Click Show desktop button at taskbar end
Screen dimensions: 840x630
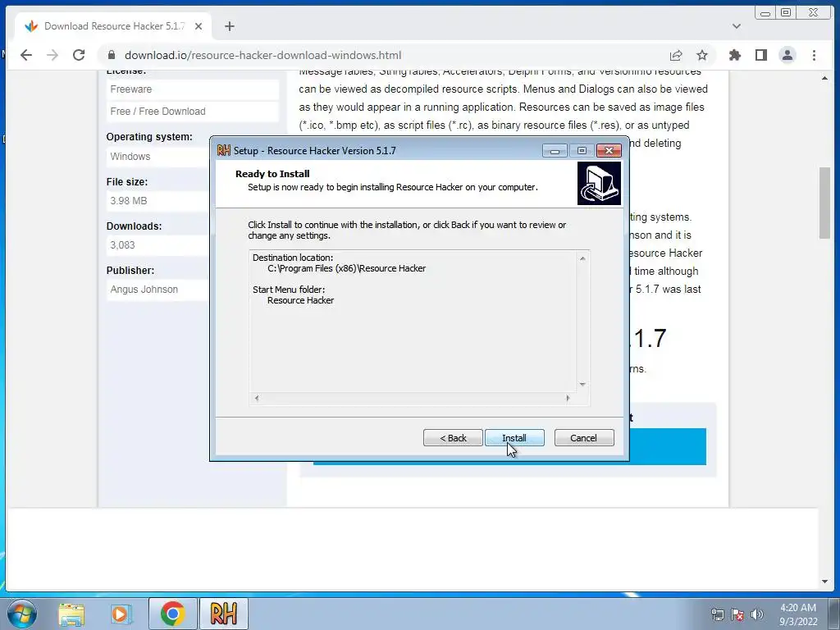834,614
